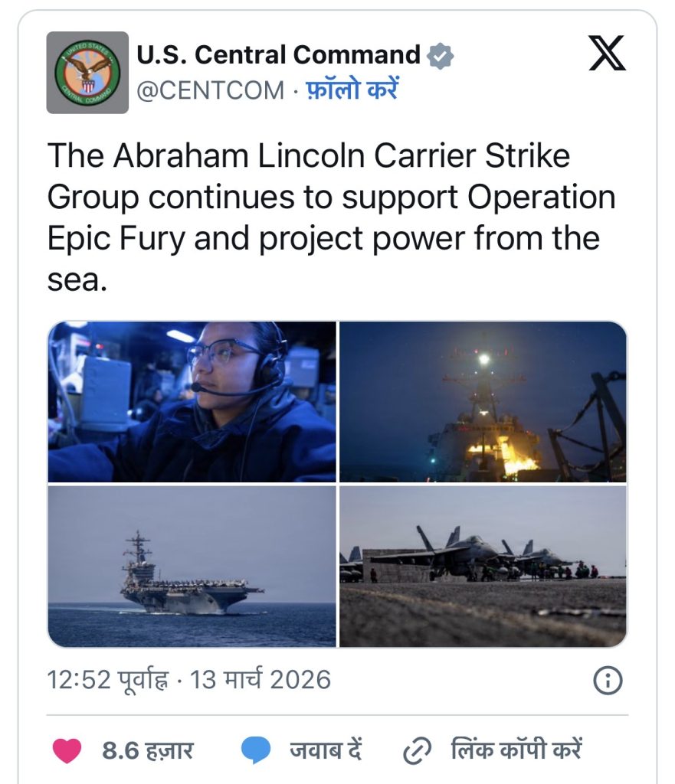
Task: Click the blue reply bubble icon
Action: (256, 750)
